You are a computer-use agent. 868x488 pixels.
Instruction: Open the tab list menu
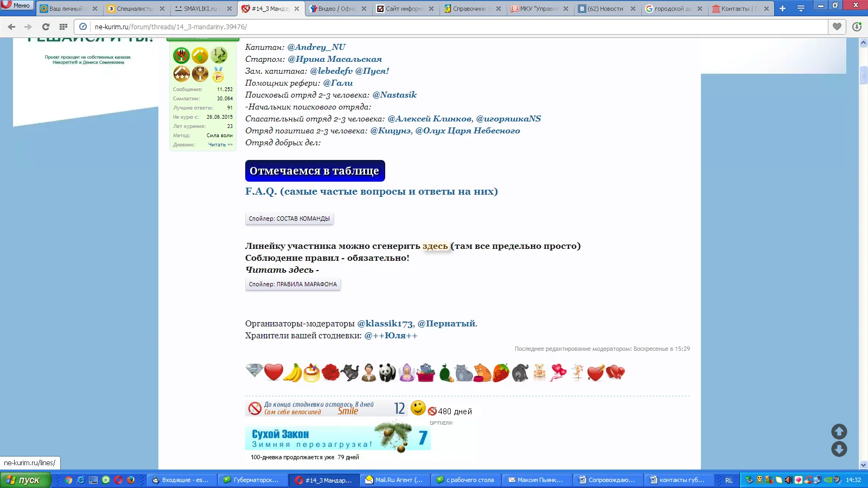[x=801, y=9]
